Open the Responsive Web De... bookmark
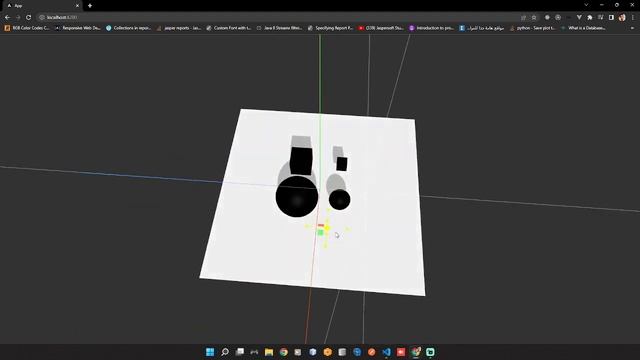The height and width of the screenshot is (360, 640). (78, 28)
